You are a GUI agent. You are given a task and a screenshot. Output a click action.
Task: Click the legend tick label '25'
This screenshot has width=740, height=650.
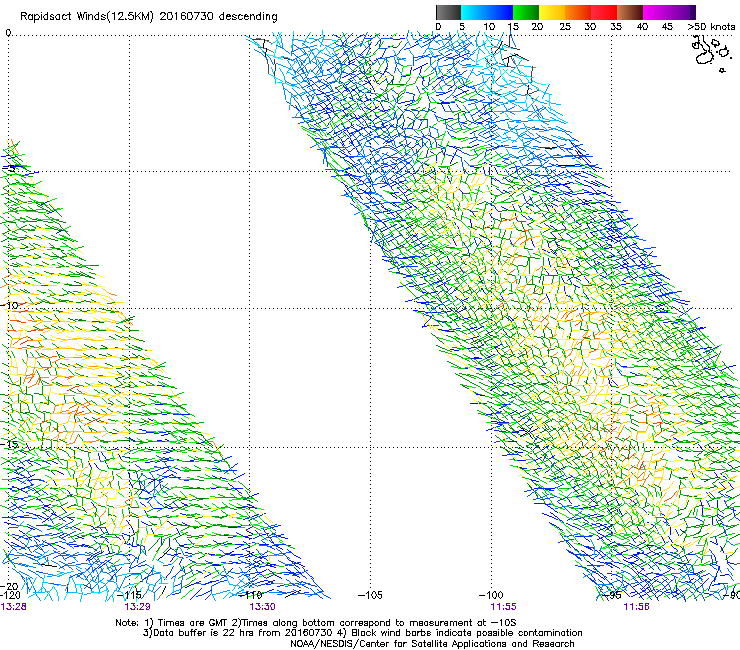565,27
